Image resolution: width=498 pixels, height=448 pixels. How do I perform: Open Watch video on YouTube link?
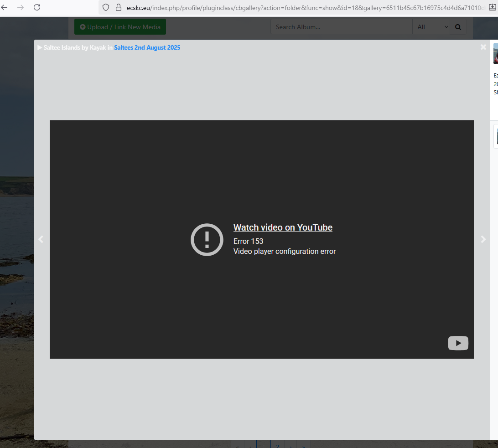click(283, 227)
